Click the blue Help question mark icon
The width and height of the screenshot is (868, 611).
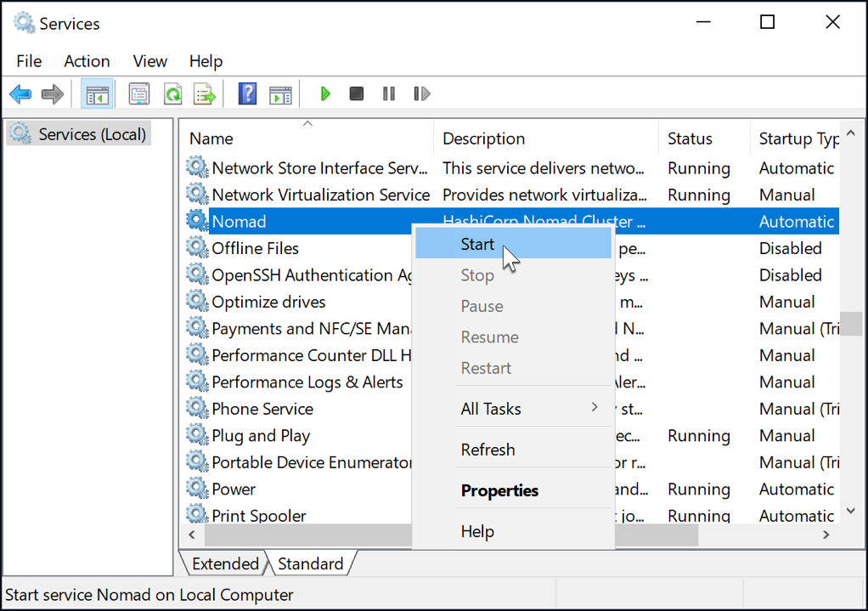[247, 93]
